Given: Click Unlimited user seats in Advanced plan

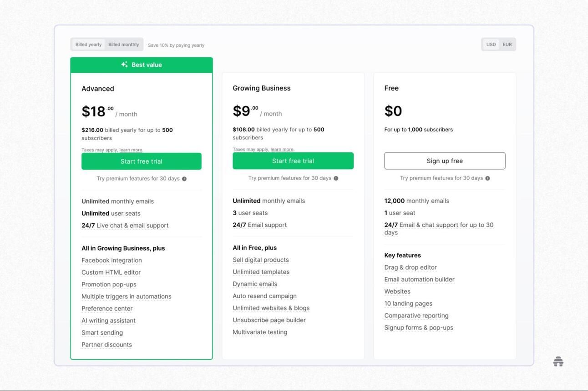Looking at the screenshot, I should [x=111, y=213].
